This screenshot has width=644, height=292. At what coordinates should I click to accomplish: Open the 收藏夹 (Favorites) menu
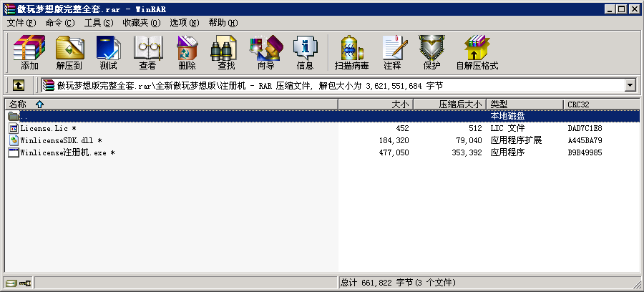click(x=135, y=23)
